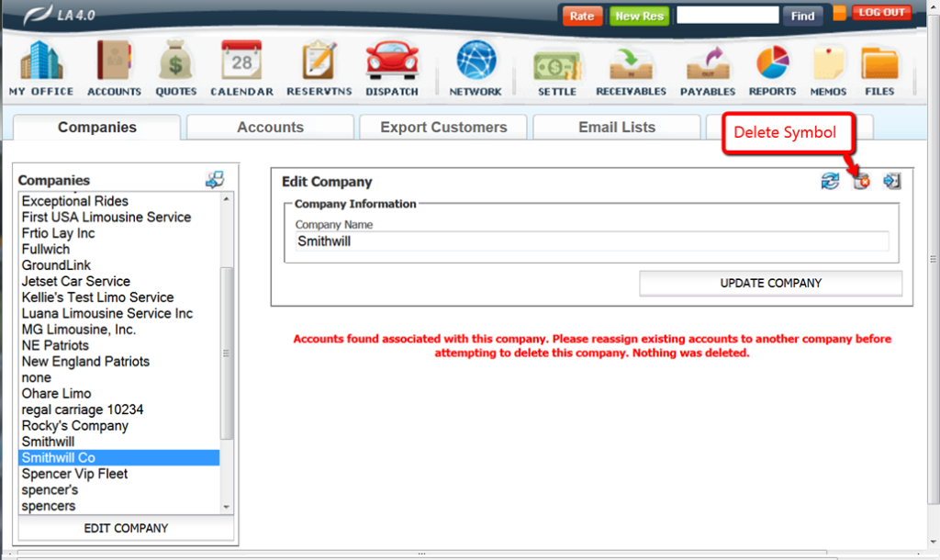Click the Company Name text field

click(x=591, y=241)
